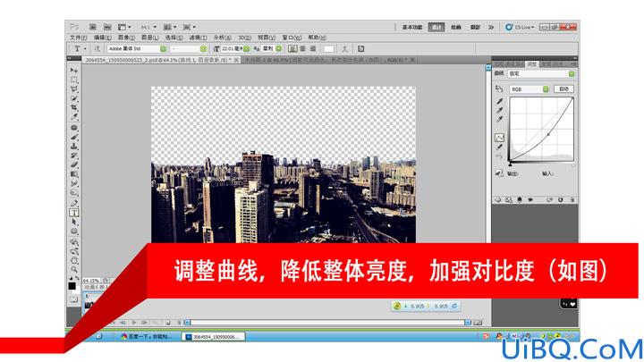This screenshot has width=644, height=362.
Task: Select the Rectangular Marquee tool
Action: [x=74, y=80]
